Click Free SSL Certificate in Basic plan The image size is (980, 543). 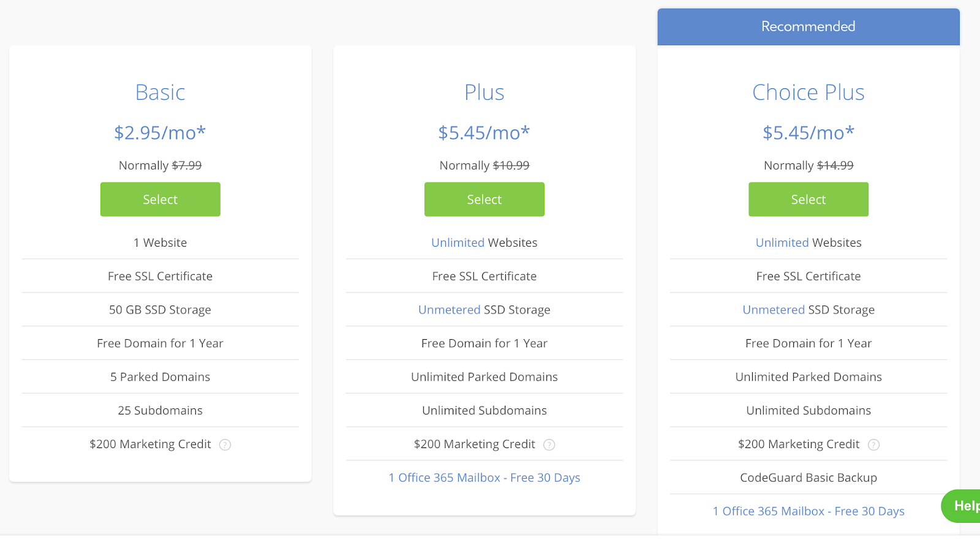[x=160, y=276]
